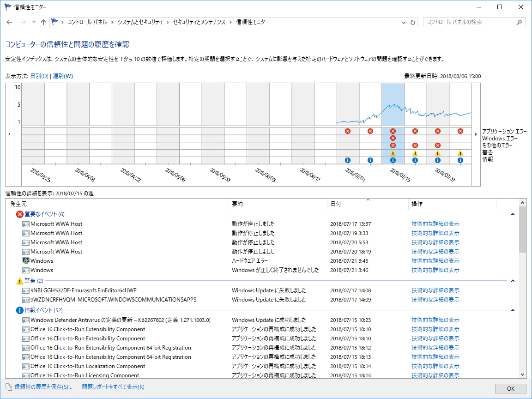Sort by 日付 column header

pyautogui.click(x=368, y=204)
